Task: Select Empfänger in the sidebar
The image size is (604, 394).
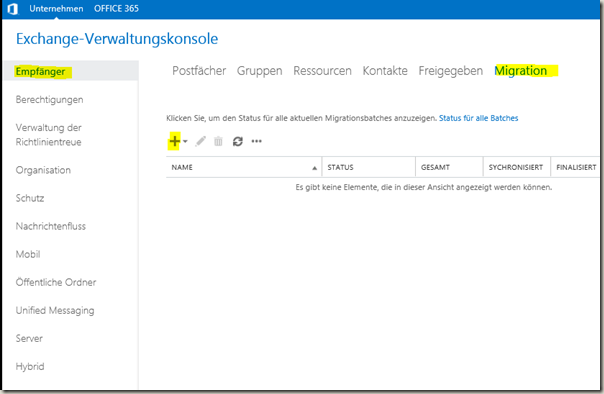Action: click(40, 72)
